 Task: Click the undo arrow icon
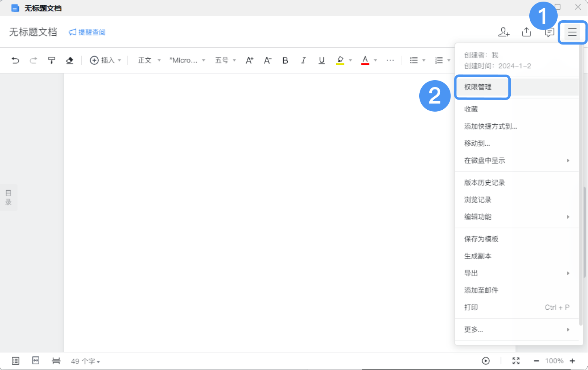15,60
